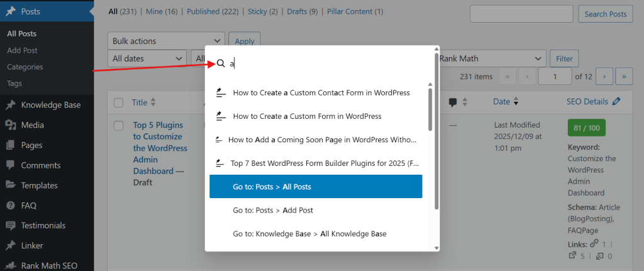Image resolution: width=644 pixels, height=271 pixels.
Task: Click the Date column sort arrow
Action: tap(516, 102)
